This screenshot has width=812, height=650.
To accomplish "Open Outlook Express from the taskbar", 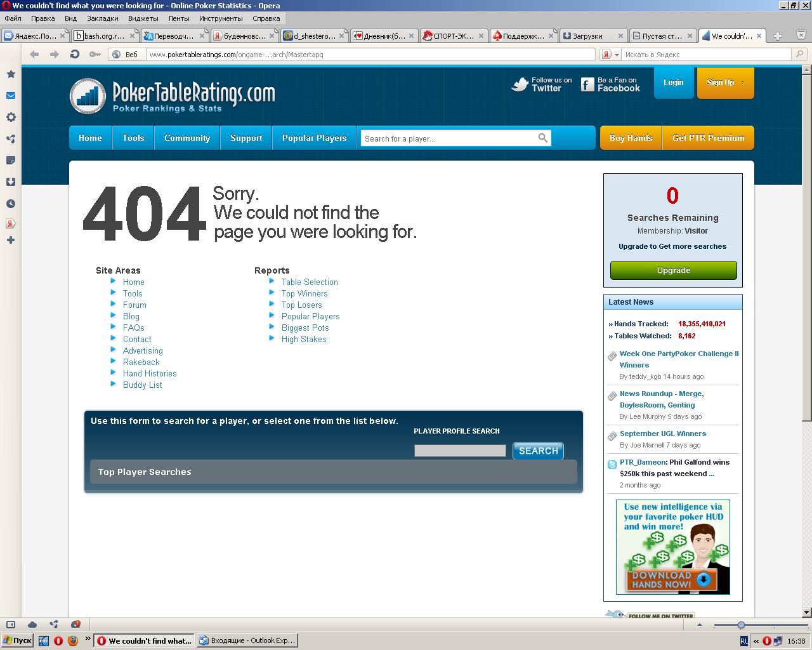I will point(247,640).
